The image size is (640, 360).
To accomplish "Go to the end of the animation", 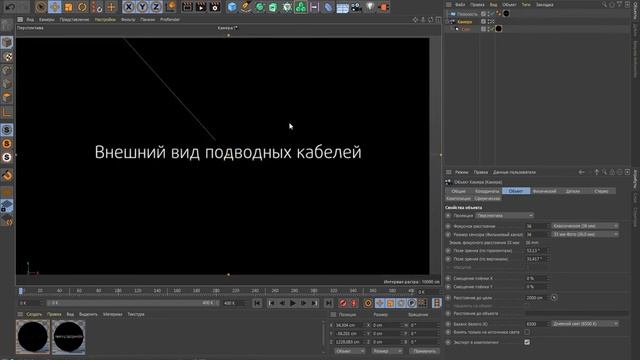I will pyautogui.click(x=328, y=303).
